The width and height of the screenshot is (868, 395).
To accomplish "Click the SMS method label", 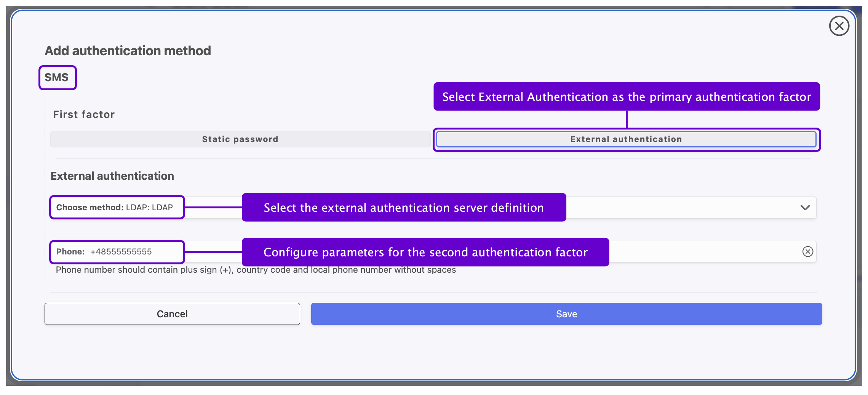I will point(57,77).
